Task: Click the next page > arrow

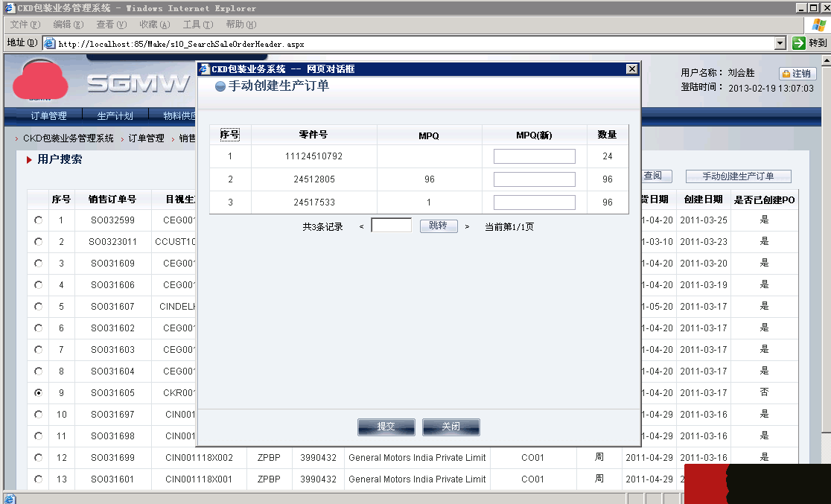Action: pyautogui.click(x=467, y=227)
